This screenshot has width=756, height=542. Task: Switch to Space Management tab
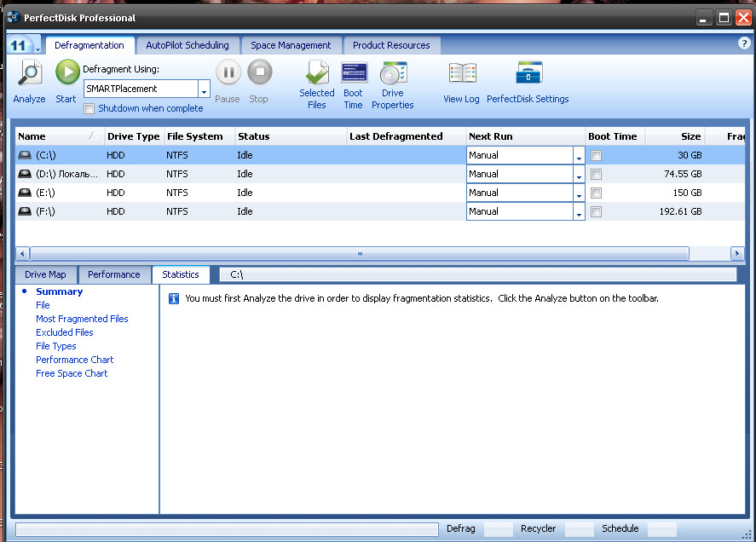291,45
